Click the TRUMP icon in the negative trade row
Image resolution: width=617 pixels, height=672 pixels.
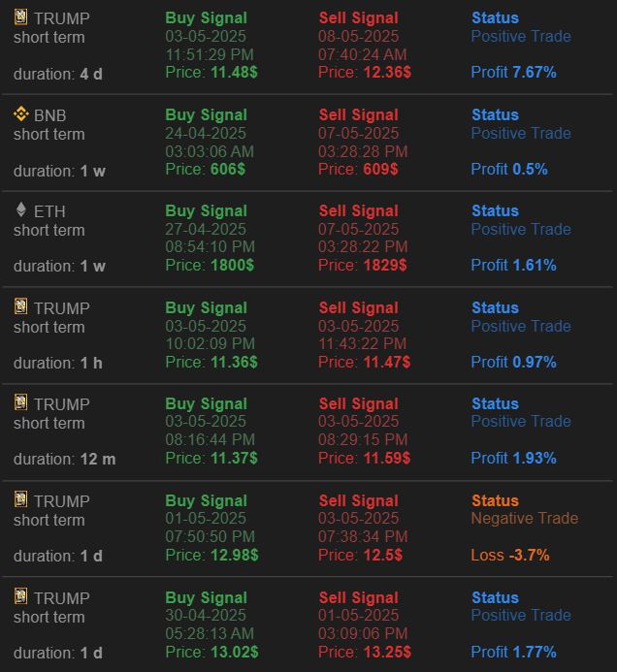pyautogui.click(x=20, y=499)
